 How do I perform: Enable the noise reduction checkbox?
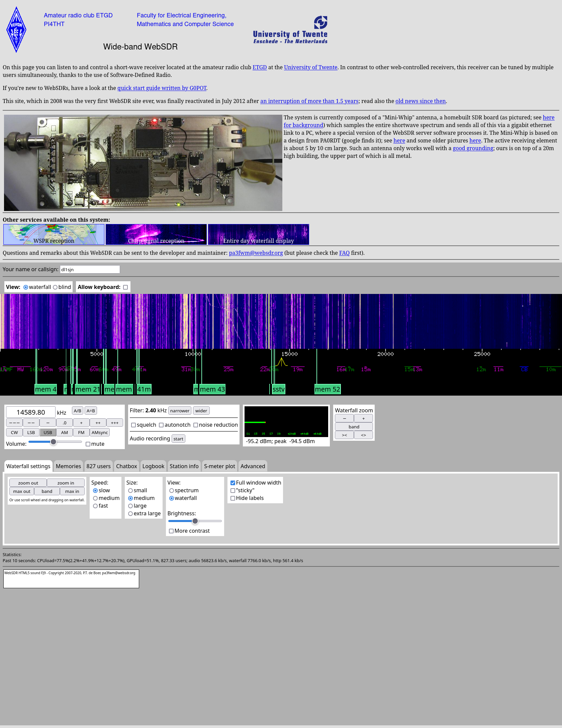click(196, 425)
